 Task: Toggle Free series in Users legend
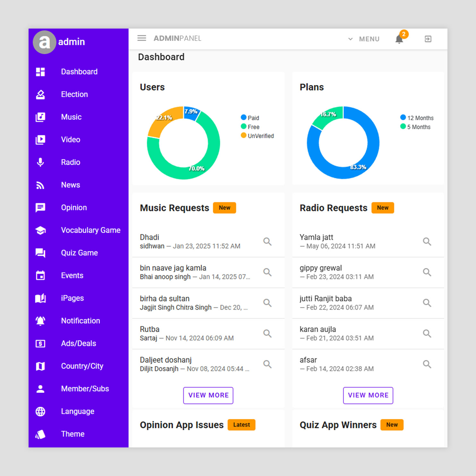250,127
